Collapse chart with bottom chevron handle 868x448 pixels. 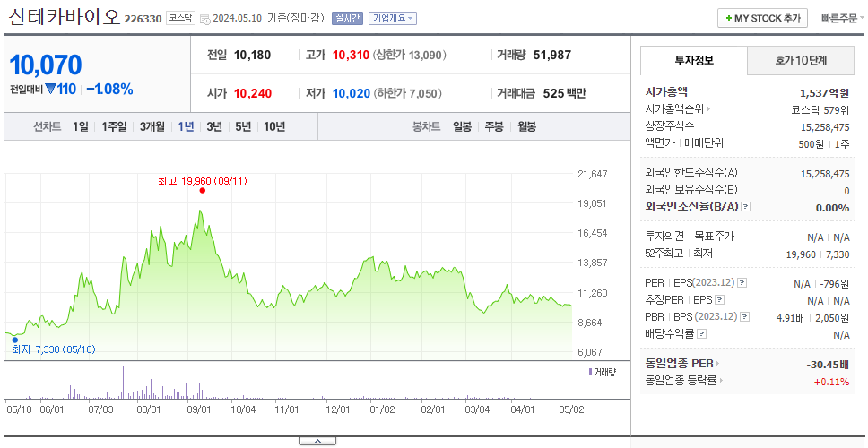[317, 441]
